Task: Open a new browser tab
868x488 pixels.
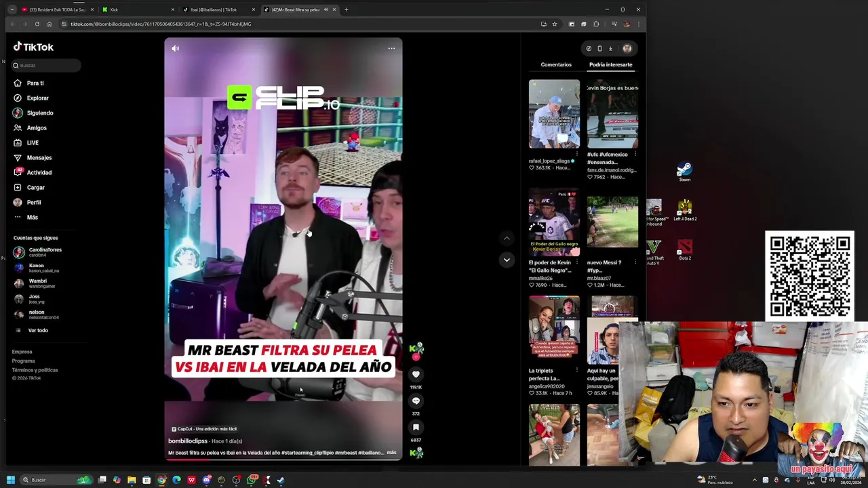Action: (346, 9)
